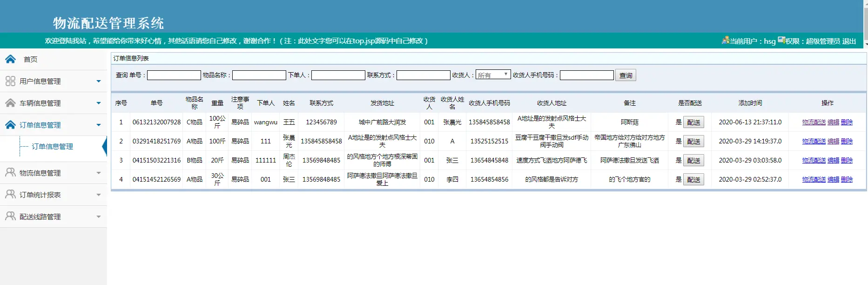Click order number 04151503221316 cell

point(156,160)
